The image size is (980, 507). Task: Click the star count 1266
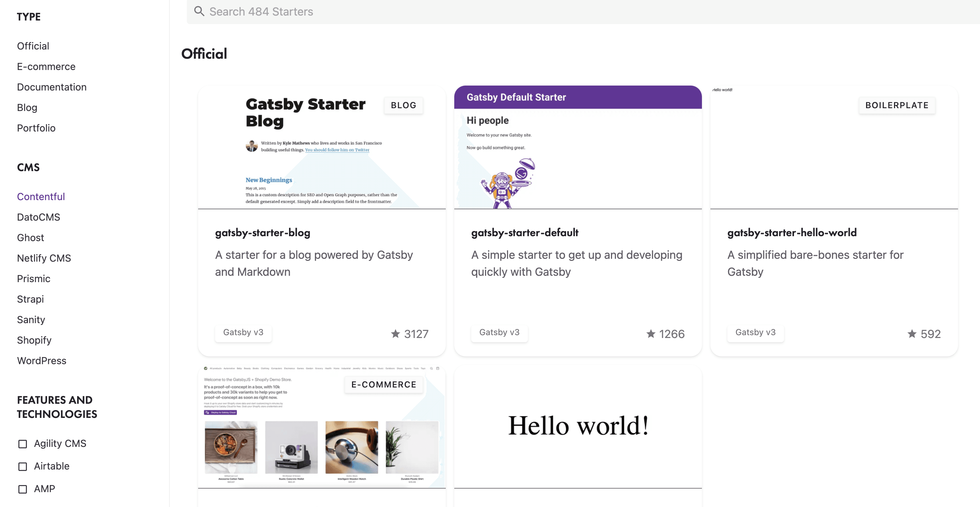(x=672, y=334)
